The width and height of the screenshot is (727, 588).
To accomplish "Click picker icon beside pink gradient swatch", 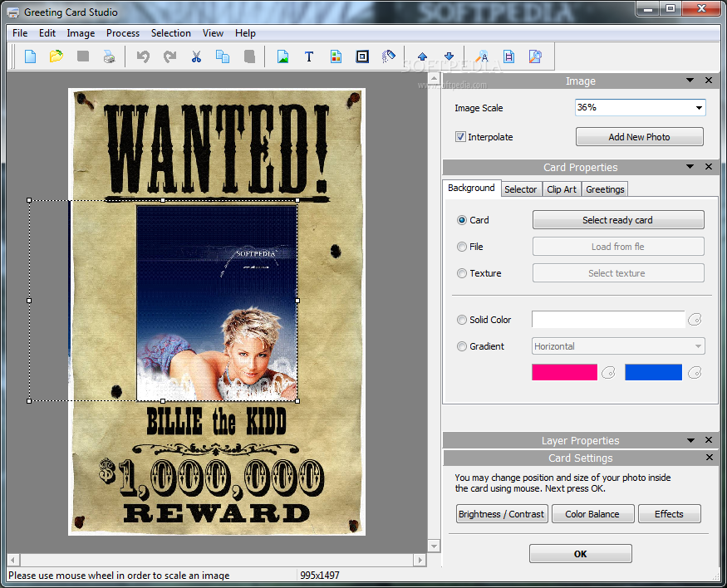I will coord(608,373).
